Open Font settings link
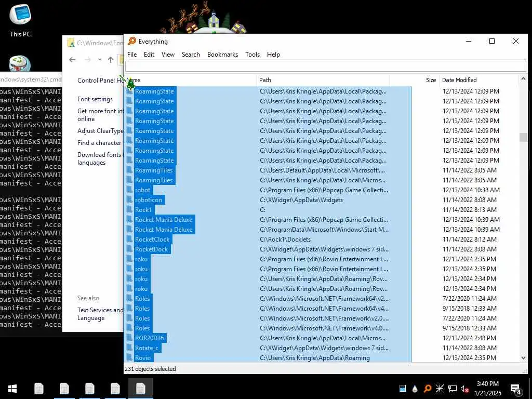The width and height of the screenshot is (532, 399). point(95,99)
